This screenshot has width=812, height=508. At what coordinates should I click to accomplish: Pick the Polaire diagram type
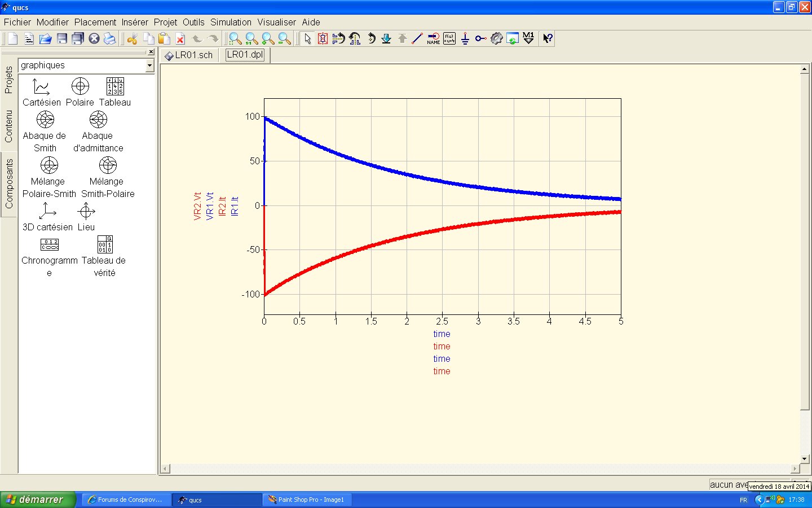(x=80, y=93)
